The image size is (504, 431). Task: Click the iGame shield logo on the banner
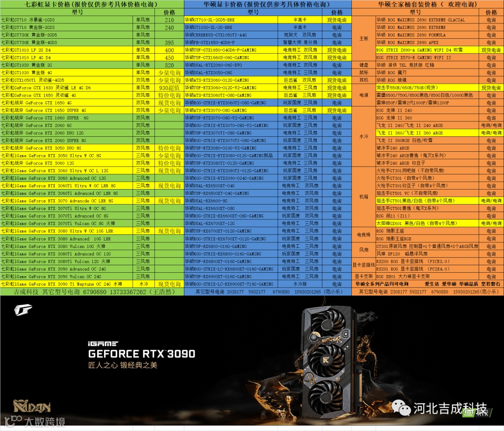[23, 310]
